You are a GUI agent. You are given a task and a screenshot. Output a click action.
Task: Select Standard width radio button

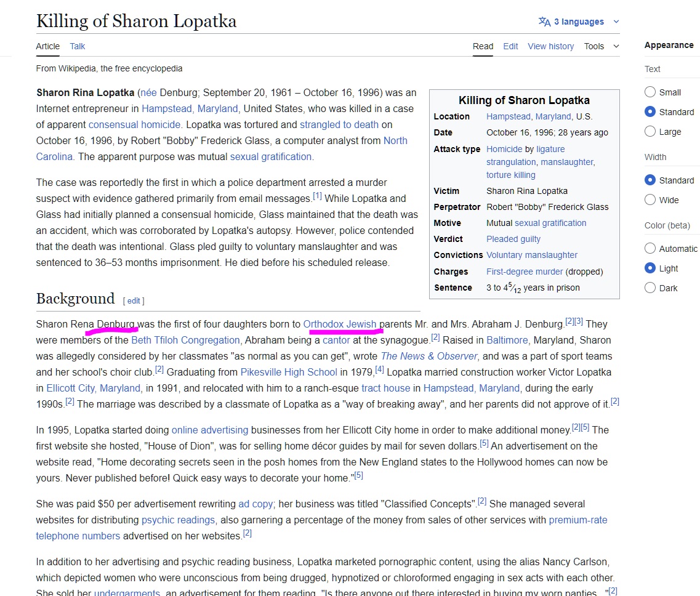(650, 180)
